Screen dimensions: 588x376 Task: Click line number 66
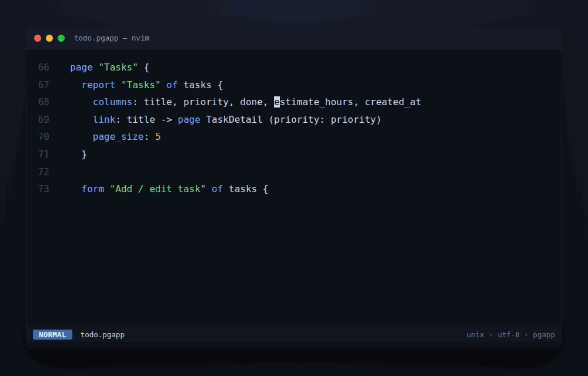pos(44,68)
